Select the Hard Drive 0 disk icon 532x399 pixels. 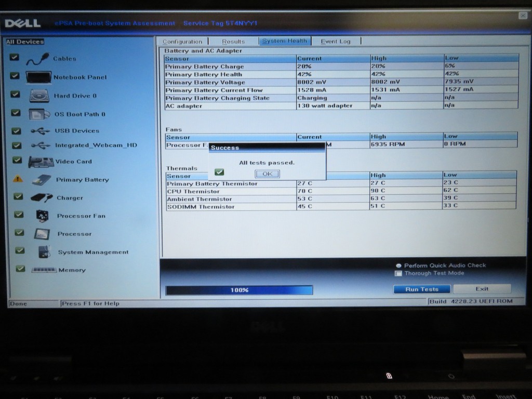tap(39, 96)
